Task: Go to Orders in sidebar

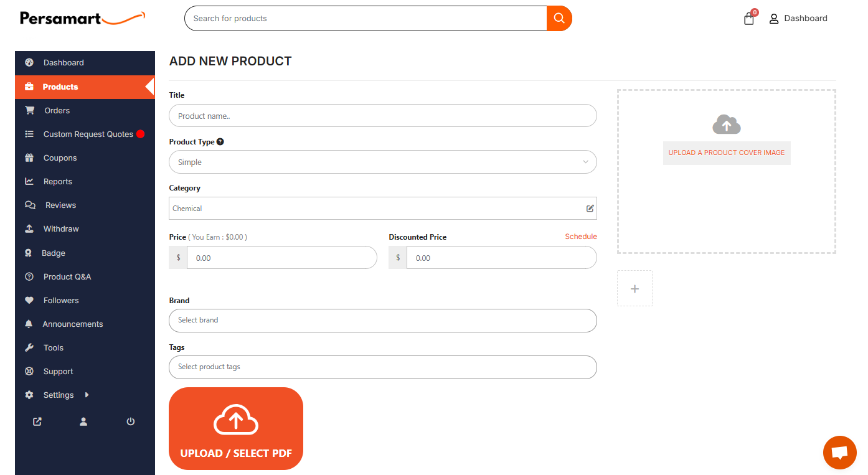Action: pyautogui.click(x=57, y=111)
